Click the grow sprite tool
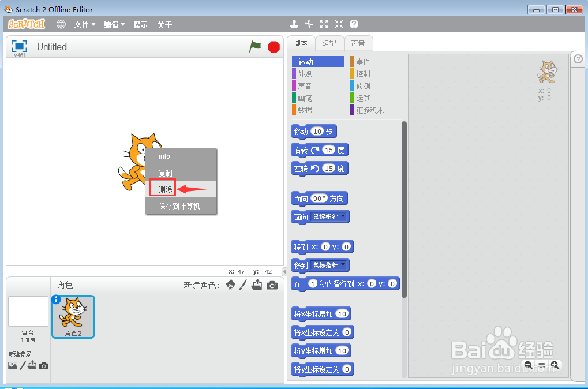 (x=324, y=24)
